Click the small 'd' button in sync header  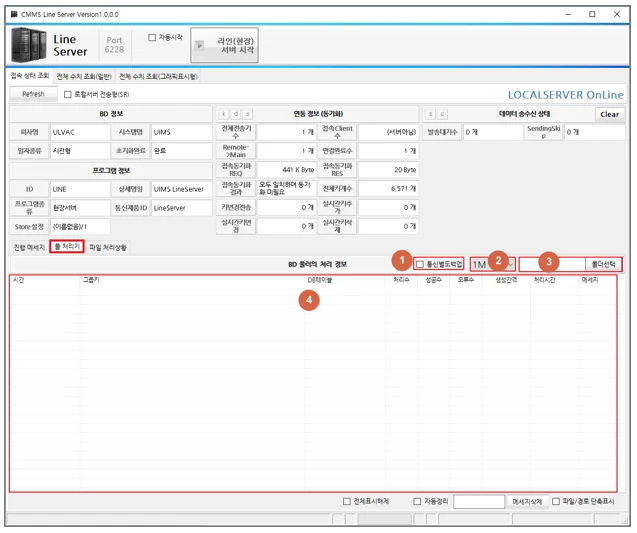click(236, 114)
